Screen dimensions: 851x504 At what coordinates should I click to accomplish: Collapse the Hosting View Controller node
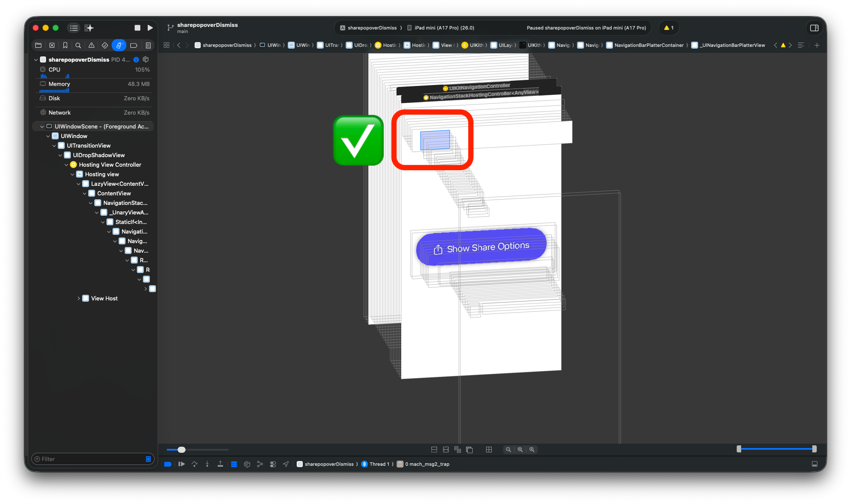(66, 165)
